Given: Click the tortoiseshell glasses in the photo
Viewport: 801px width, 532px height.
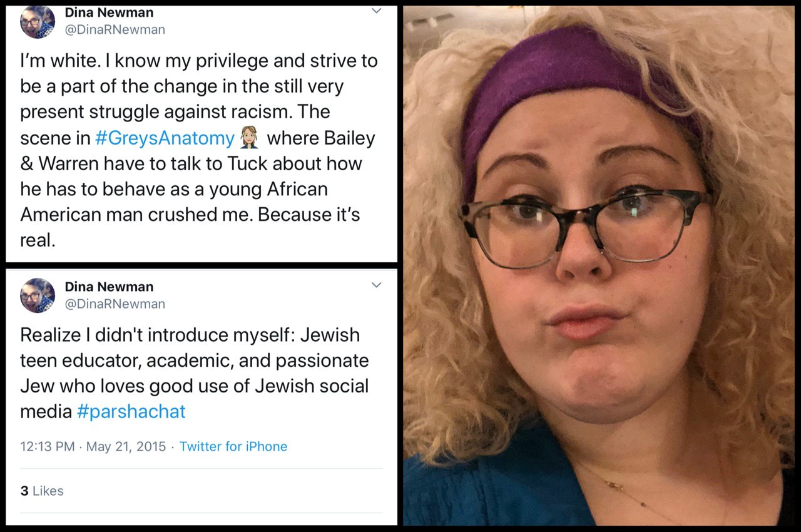Looking at the screenshot, I should point(587,227).
